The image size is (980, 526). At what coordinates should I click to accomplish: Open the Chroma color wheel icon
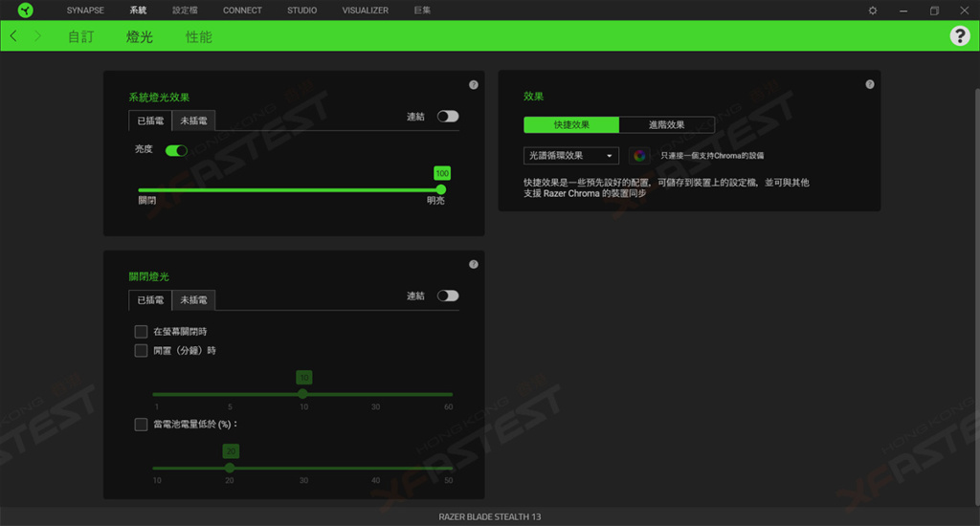tap(638, 156)
